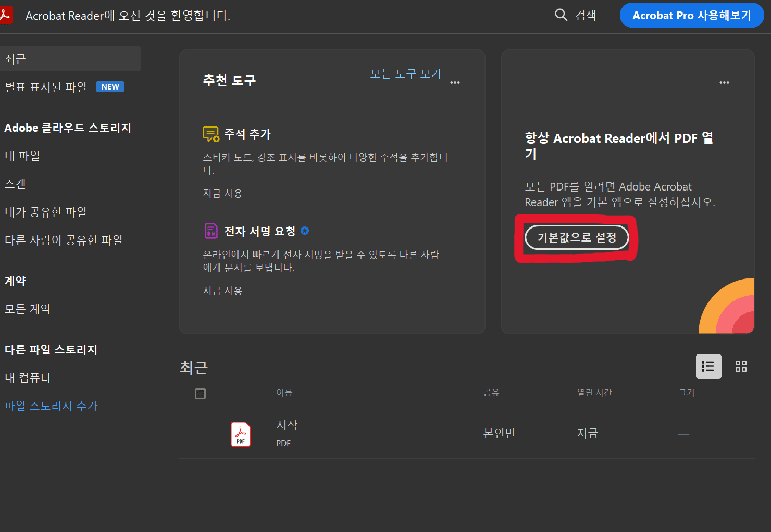Viewport: 771px width, 532px height.
Task: Select the 주석 추가 sticky-note icon
Action: click(x=210, y=133)
